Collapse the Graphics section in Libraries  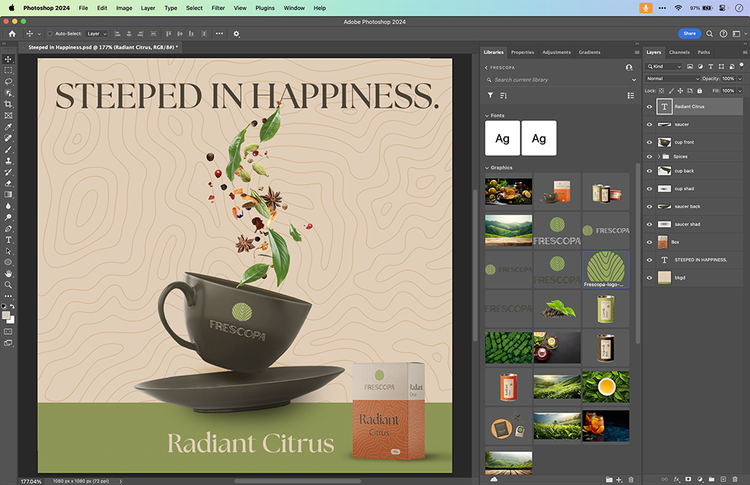[486, 167]
